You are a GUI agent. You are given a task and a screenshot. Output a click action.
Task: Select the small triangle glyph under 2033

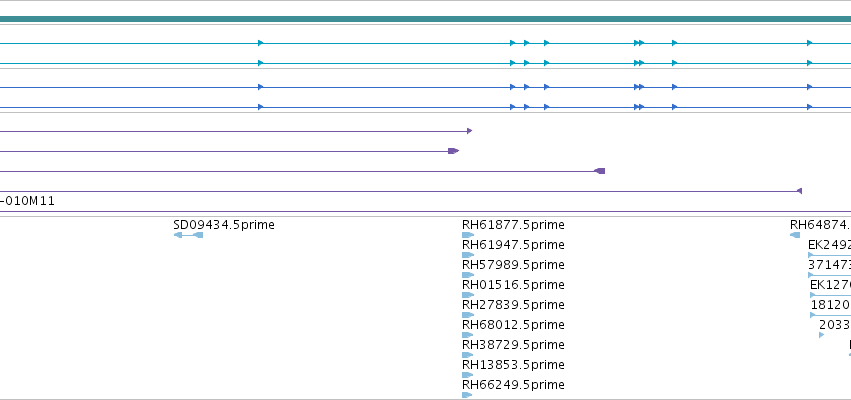[x=822, y=335]
